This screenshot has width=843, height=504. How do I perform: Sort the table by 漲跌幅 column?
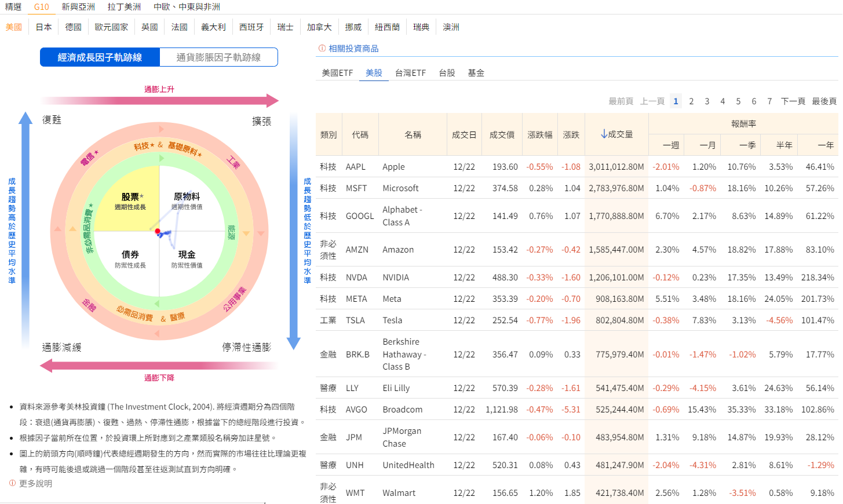[539, 135]
